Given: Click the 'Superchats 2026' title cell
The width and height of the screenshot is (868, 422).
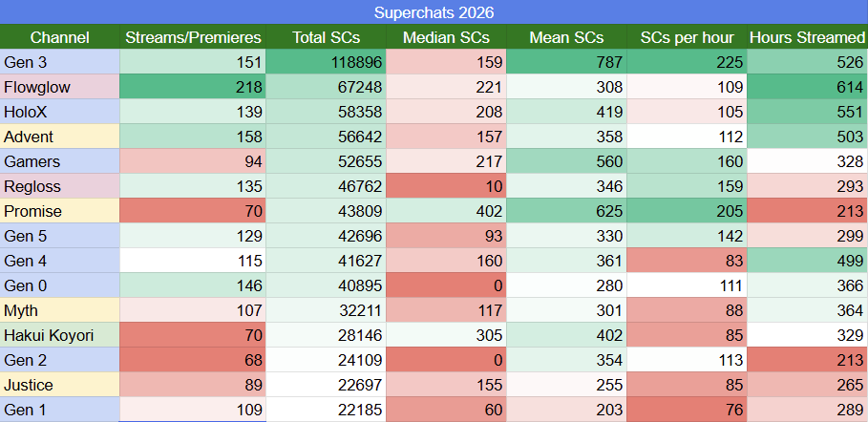Looking at the screenshot, I should pyautogui.click(x=434, y=12).
